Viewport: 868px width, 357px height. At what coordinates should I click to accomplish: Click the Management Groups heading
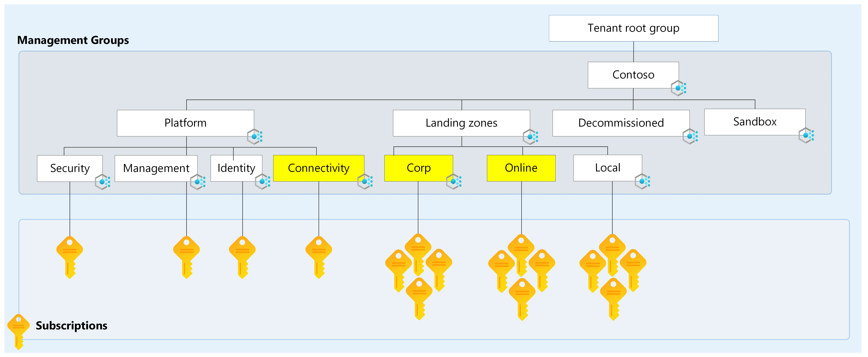73,40
